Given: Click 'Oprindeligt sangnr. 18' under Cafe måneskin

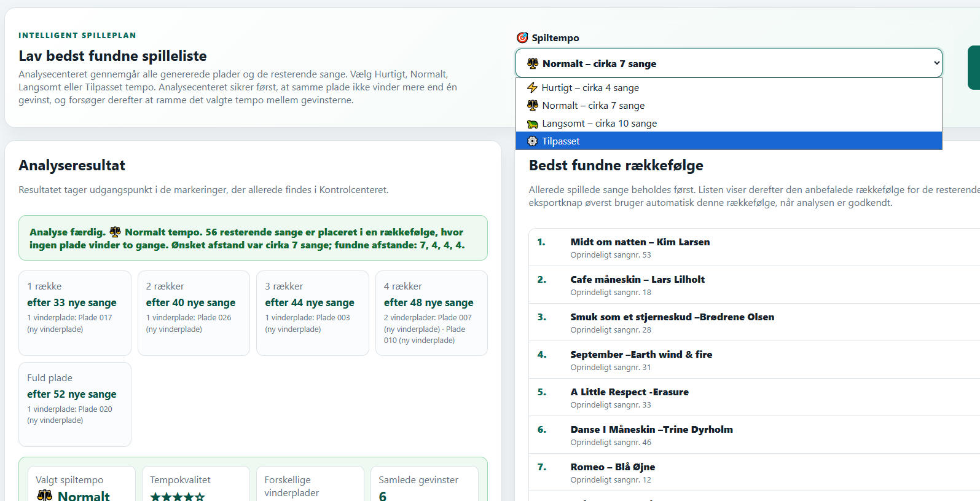Looking at the screenshot, I should (x=611, y=293).
